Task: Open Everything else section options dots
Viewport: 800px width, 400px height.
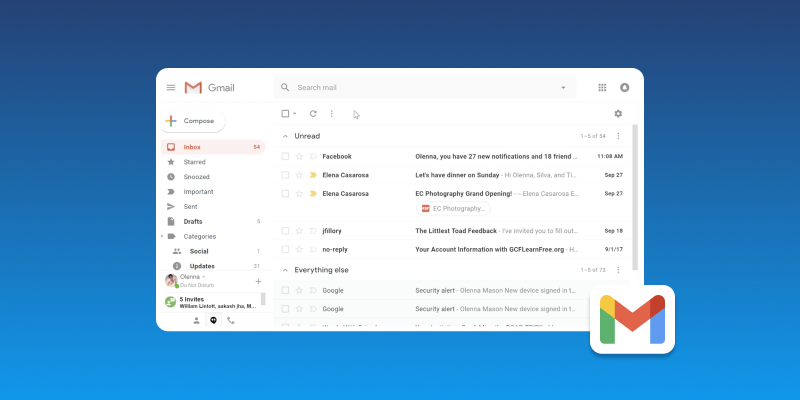Action: pyautogui.click(x=618, y=270)
